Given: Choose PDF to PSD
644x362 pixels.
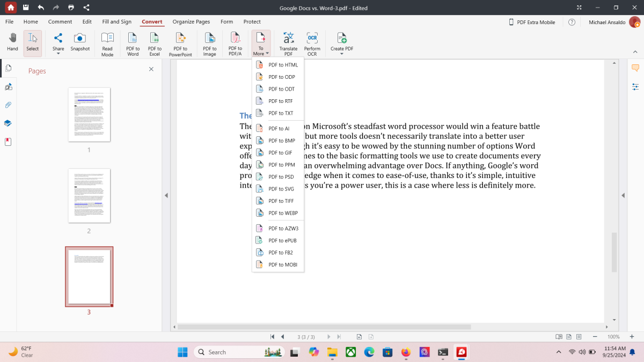Looking at the screenshot, I should pyautogui.click(x=278, y=177).
